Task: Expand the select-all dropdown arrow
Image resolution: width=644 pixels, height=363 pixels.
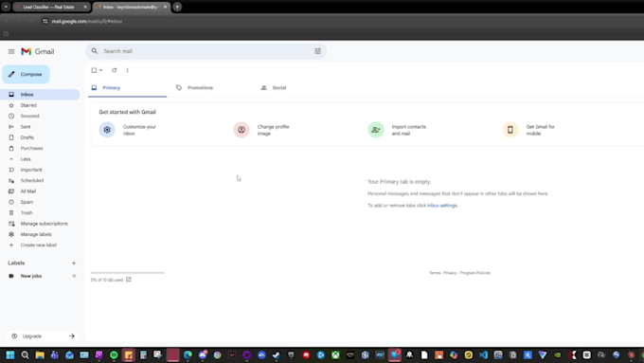Action: [x=100, y=70]
